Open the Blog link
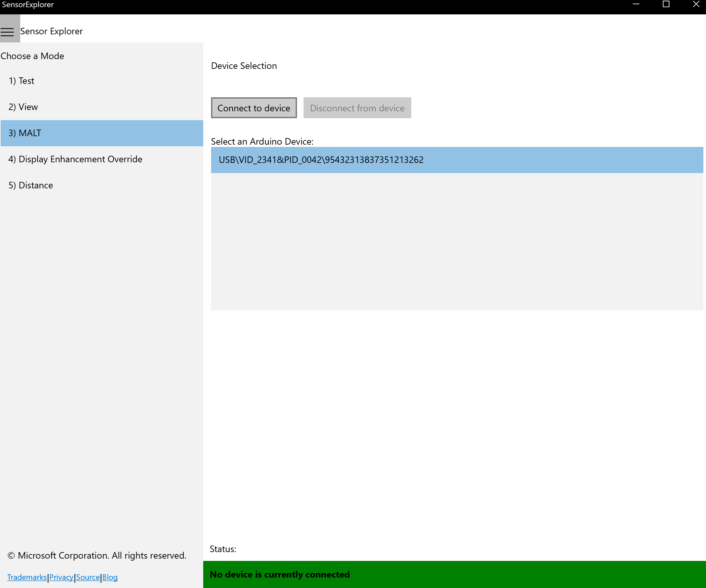This screenshot has width=706, height=588. pos(110,577)
